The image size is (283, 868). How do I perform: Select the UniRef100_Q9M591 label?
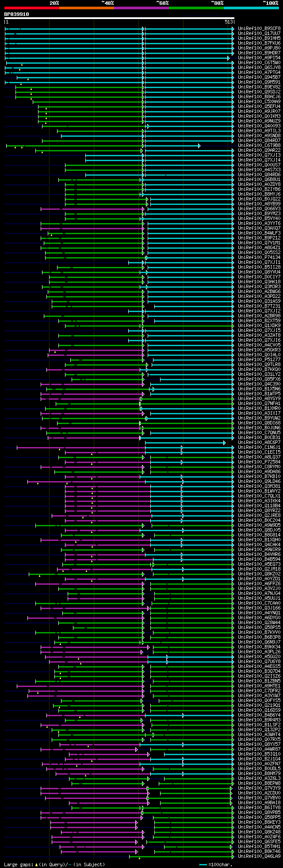259,82
